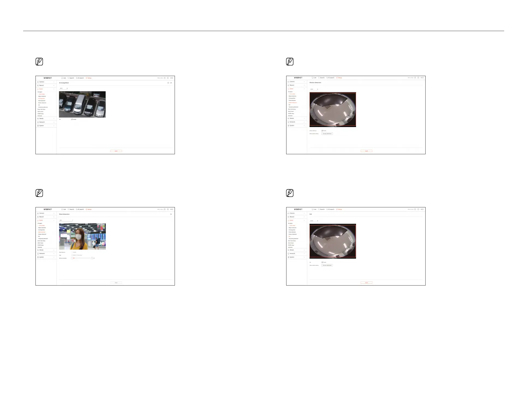Click Connect webviewer button on Motion detection page
532x397 pixels.
pyautogui.click(x=327, y=134)
